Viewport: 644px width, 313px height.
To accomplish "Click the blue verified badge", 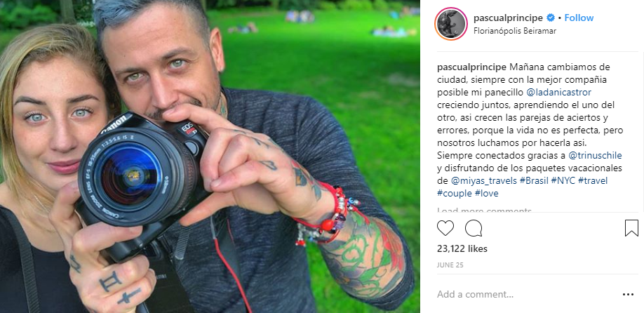I will point(551,18).
